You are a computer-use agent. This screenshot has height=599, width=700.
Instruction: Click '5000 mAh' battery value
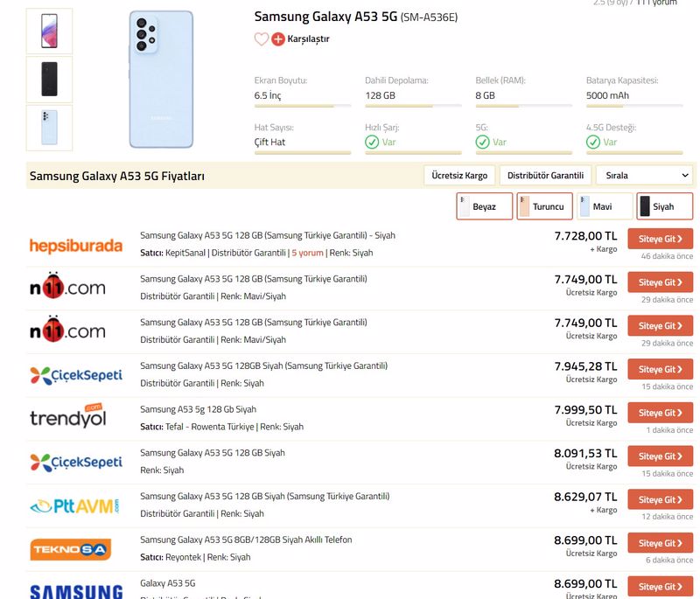click(x=607, y=95)
